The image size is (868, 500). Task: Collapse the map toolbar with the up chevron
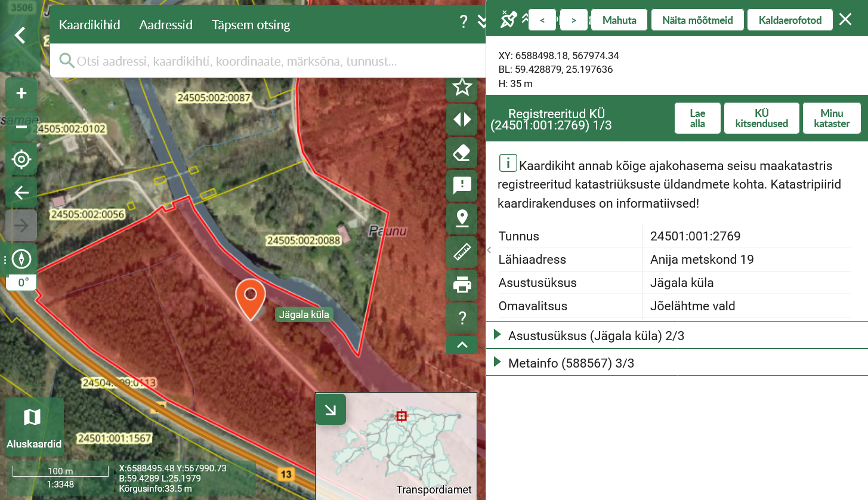click(x=462, y=345)
